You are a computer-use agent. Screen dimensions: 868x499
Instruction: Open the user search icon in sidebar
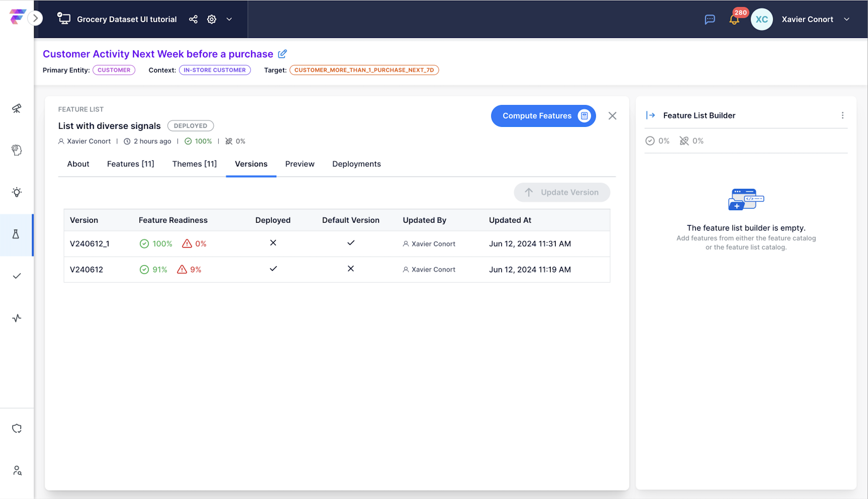tap(17, 470)
